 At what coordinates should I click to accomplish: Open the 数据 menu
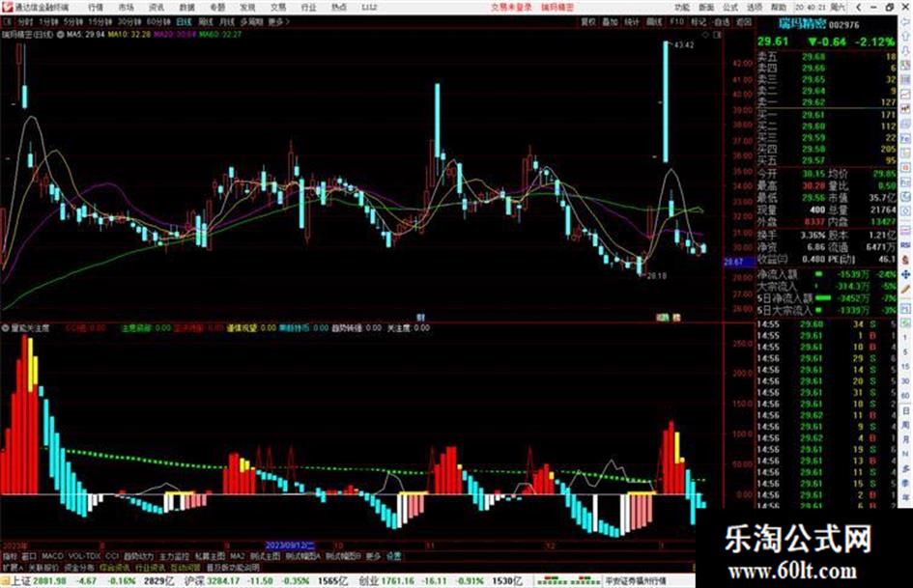[186, 7]
